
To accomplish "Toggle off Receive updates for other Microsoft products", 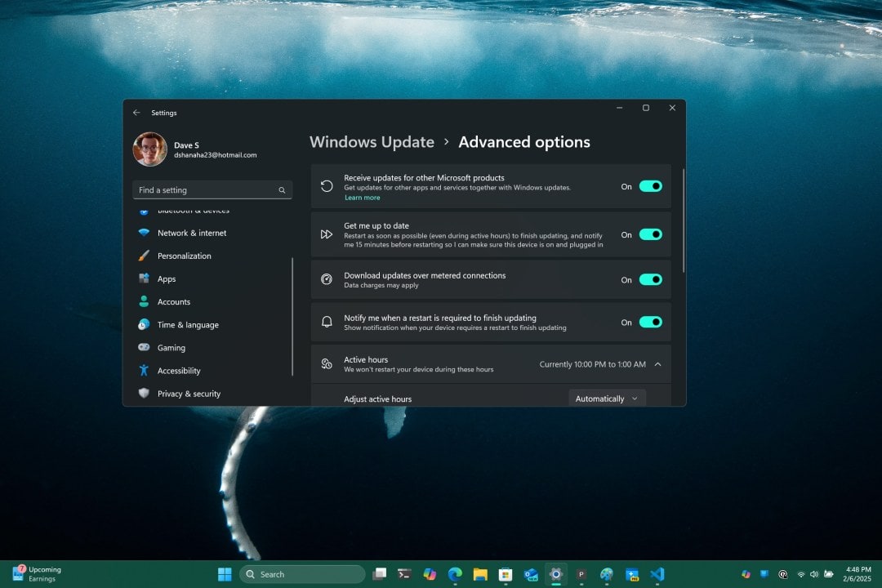I will coord(651,186).
